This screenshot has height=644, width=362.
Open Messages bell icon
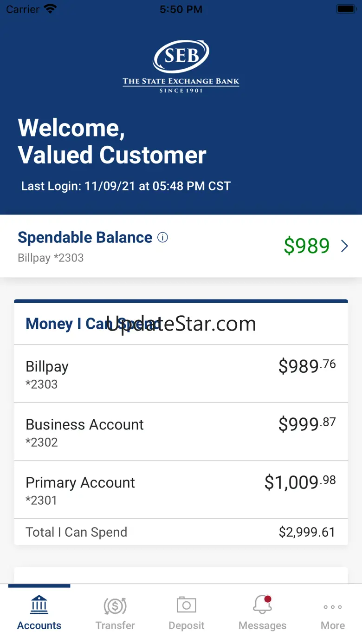(262, 605)
